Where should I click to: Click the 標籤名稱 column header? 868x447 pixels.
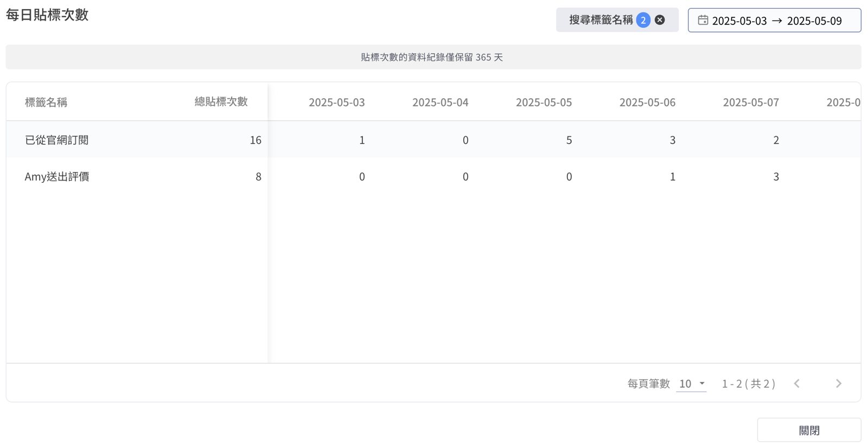[46, 102]
